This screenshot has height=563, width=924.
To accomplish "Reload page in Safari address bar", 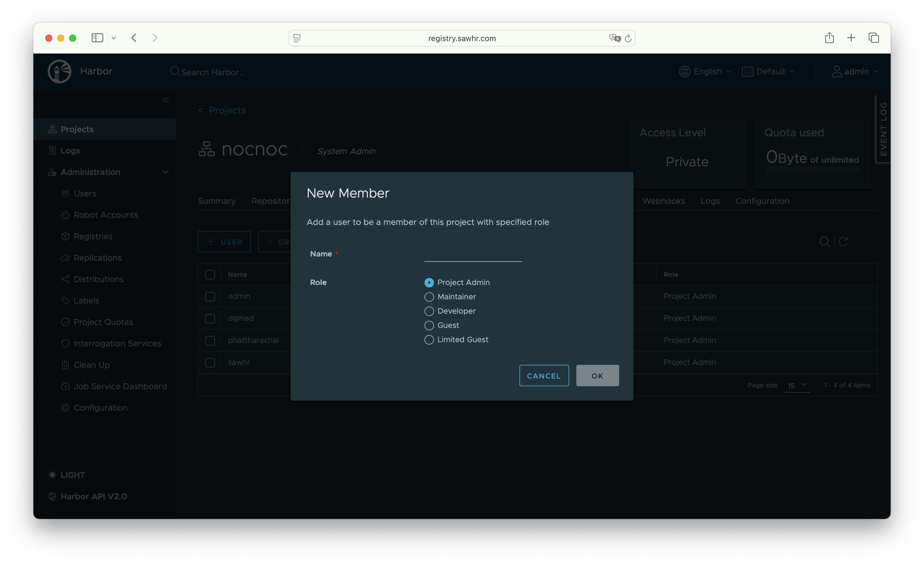I will coord(628,38).
